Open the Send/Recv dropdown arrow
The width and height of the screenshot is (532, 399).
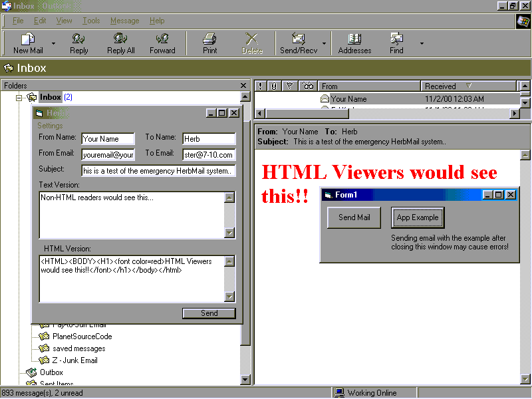pyautogui.click(x=325, y=44)
